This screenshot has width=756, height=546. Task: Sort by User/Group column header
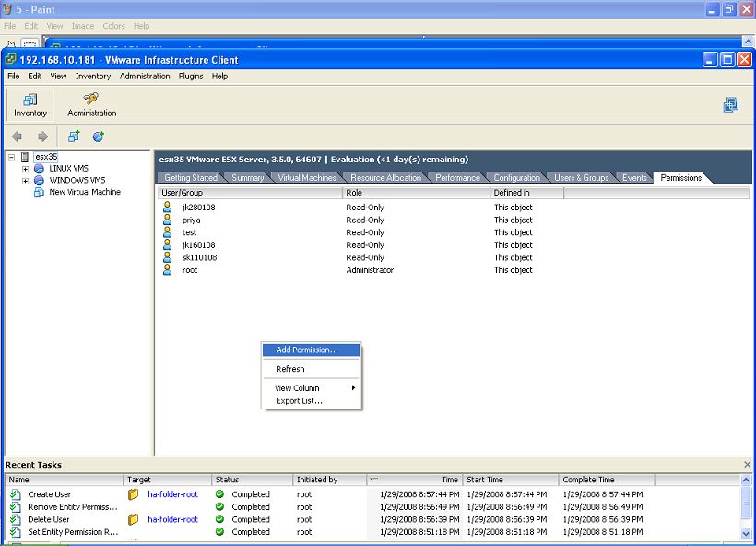click(250, 193)
